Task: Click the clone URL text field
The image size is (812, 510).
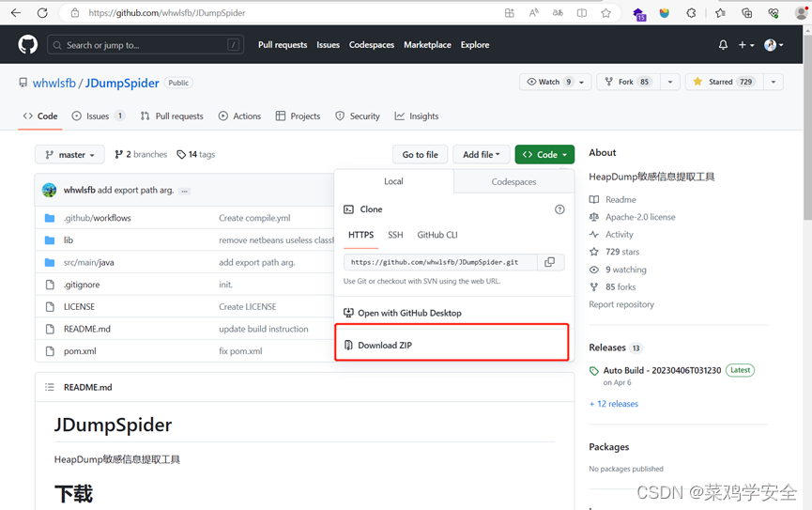Action: [440, 262]
